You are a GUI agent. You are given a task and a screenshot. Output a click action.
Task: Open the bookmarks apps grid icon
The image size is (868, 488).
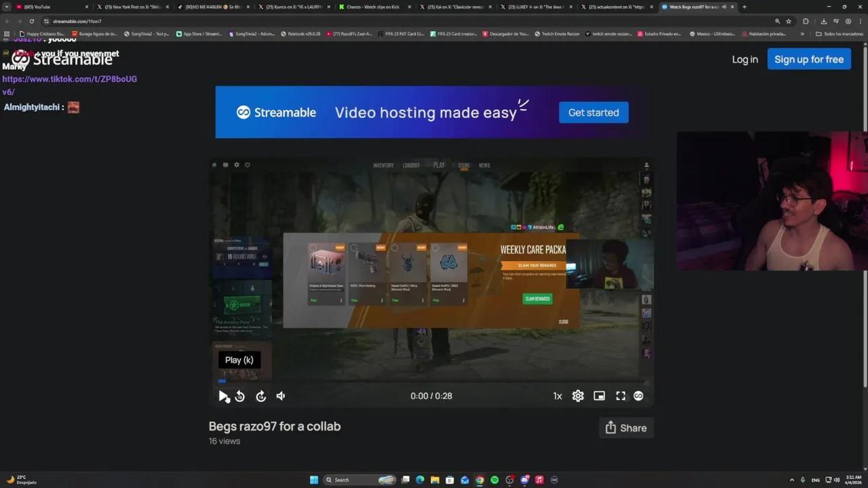pos(7,33)
